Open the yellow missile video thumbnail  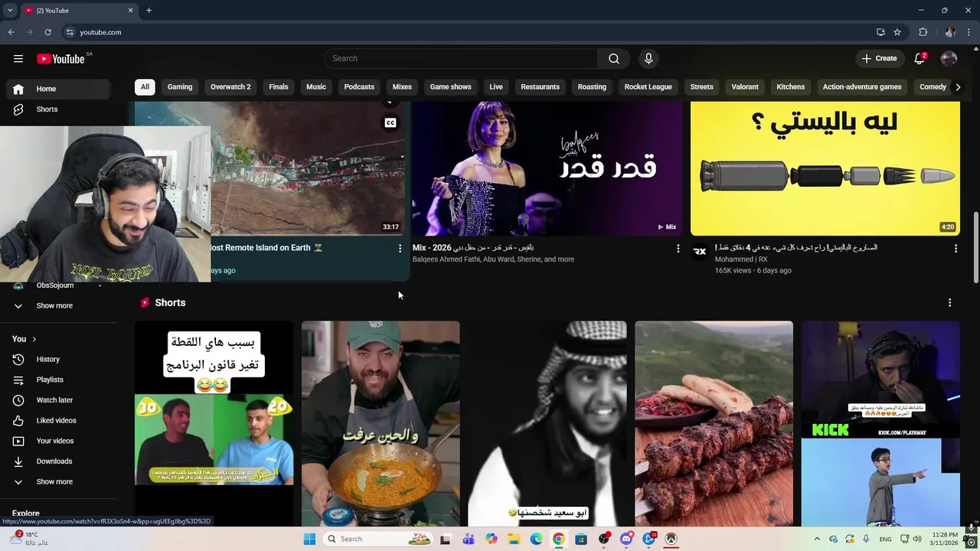click(x=825, y=168)
